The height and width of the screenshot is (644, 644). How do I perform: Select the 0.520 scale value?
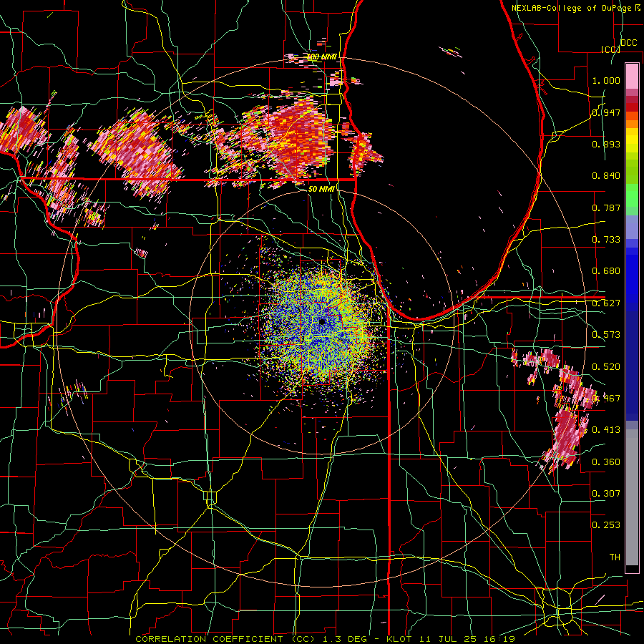[606, 367]
